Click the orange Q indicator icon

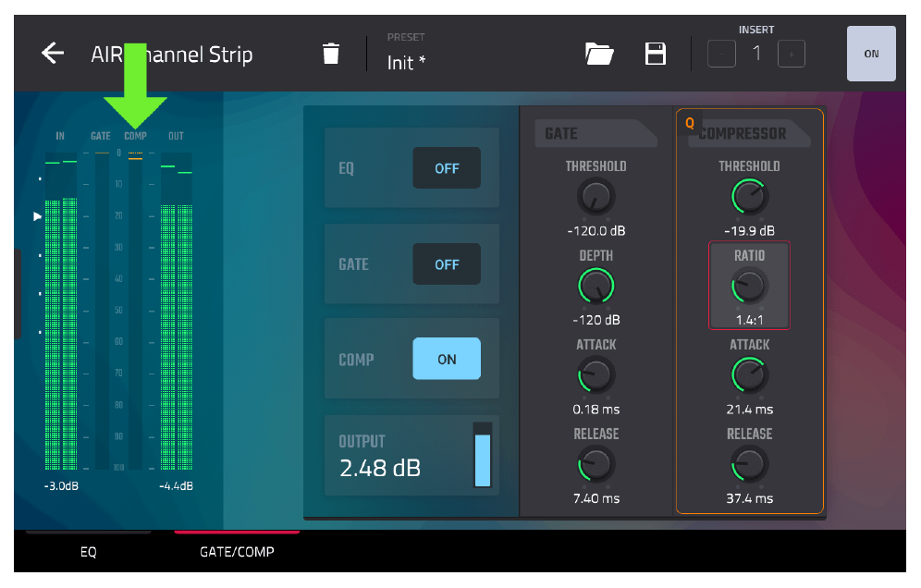coord(690,123)
